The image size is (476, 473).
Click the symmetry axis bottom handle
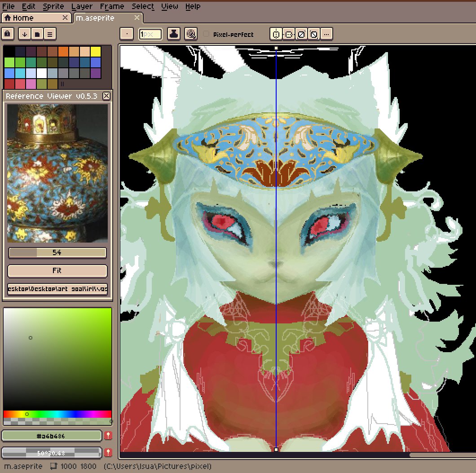276,449
